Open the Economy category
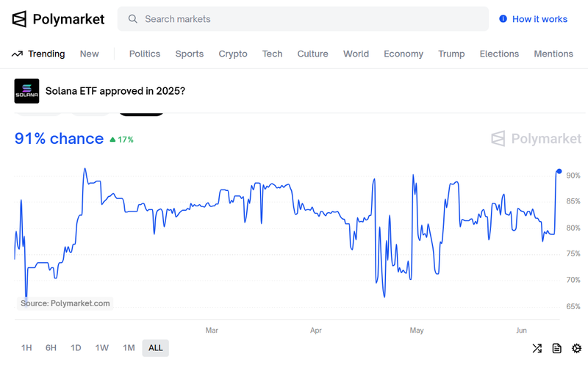This screenshot has height=365, width=588. click(404, 54)
